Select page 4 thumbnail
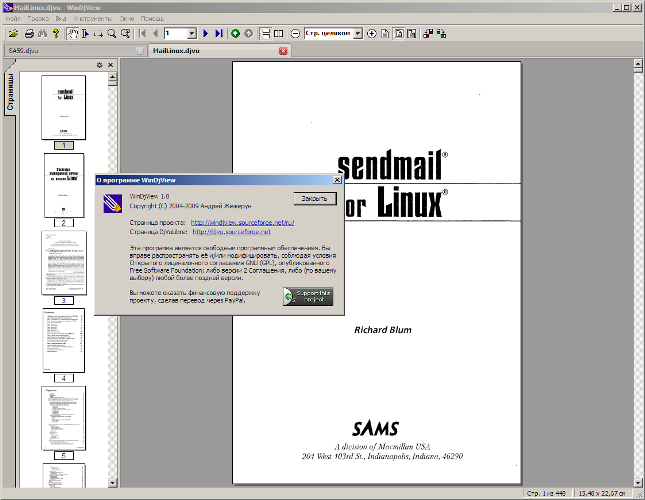The height and width of the screenshot is (500, 645). (64, 340)
